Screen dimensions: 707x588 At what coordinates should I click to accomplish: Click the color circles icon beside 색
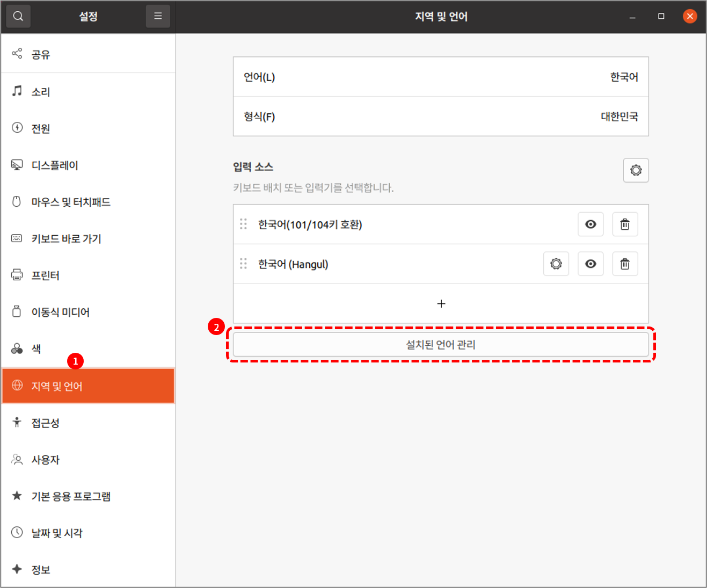(x=17, y=349)
